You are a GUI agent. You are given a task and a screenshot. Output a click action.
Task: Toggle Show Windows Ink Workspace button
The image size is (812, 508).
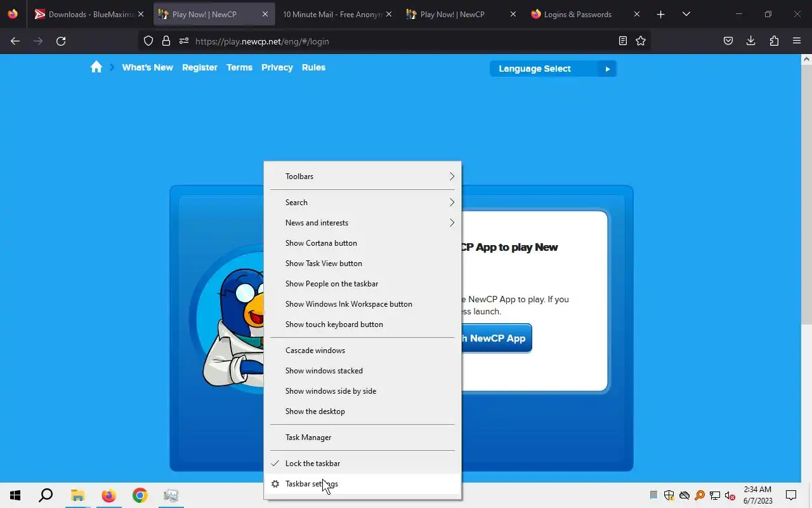363,304
